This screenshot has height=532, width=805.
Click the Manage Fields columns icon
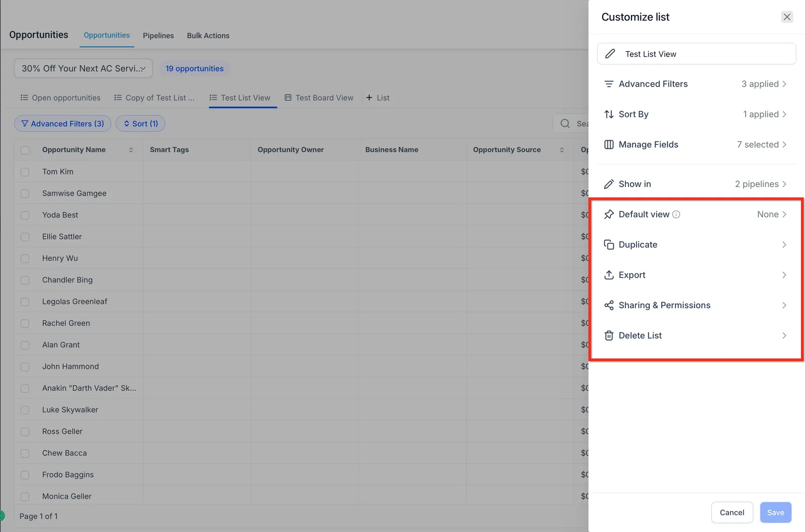[x=609, y=144]
